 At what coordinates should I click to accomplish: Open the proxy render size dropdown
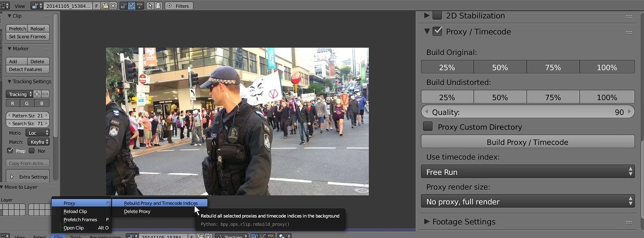click(x=528, y=202)
